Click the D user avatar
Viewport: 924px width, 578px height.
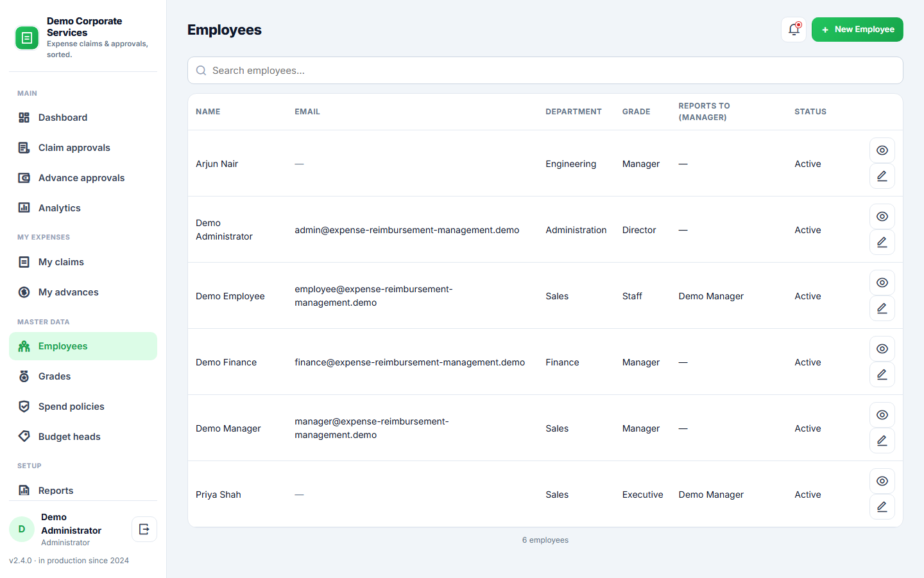[22, 529]
